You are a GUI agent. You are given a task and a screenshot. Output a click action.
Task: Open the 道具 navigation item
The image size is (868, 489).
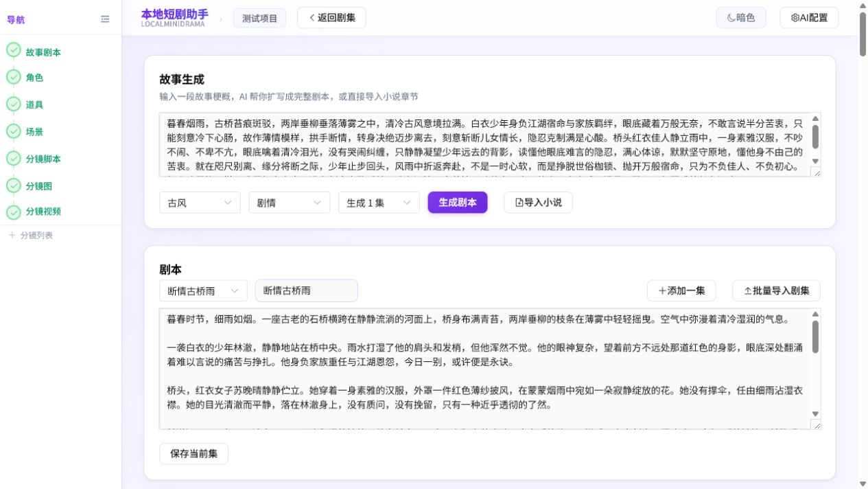(34, 104)
